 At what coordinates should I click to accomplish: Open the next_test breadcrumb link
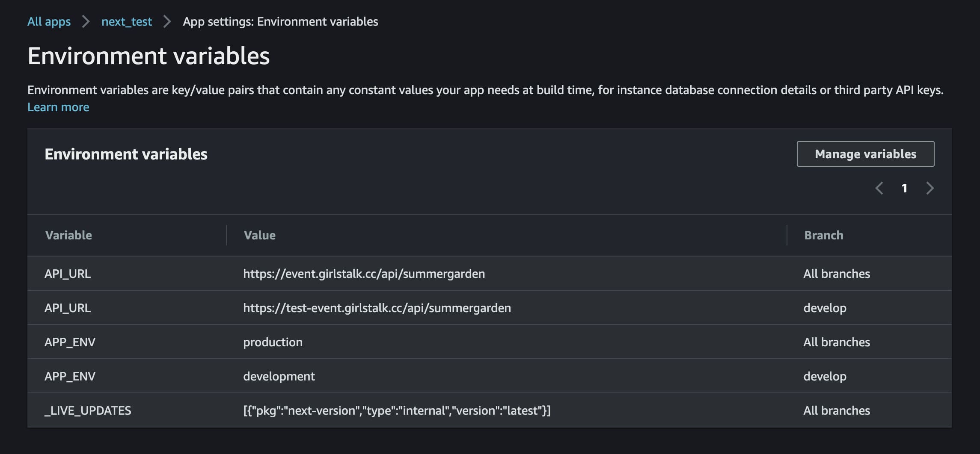pos(126,21)
